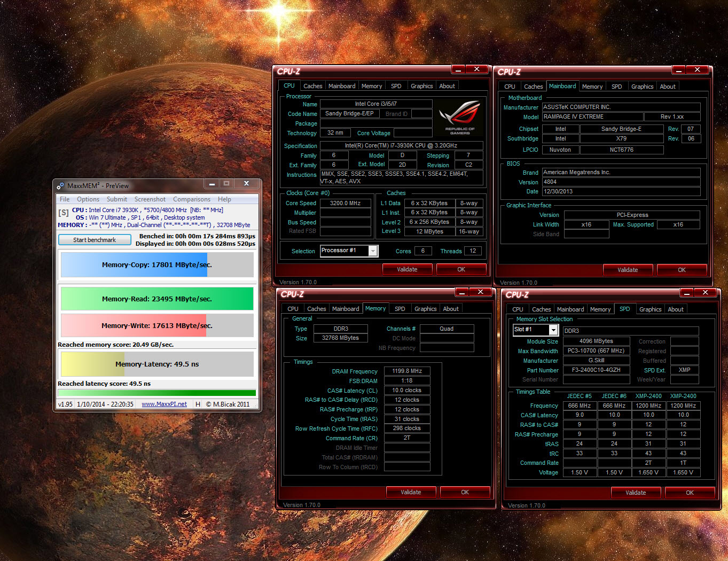Viewport: 728px width, 561px height.
Task: Click the Max Bandwidth PC3-10700 field
Action: pos(596,350)
